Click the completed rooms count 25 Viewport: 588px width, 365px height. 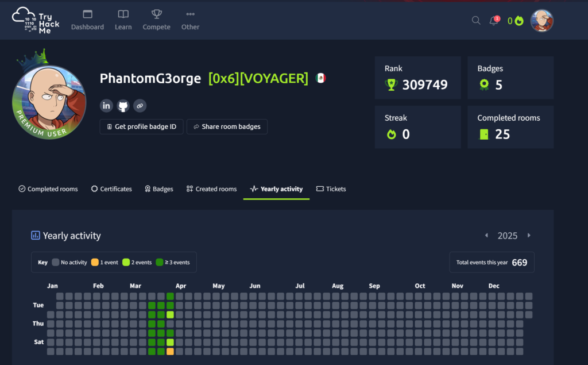(502, 134)
